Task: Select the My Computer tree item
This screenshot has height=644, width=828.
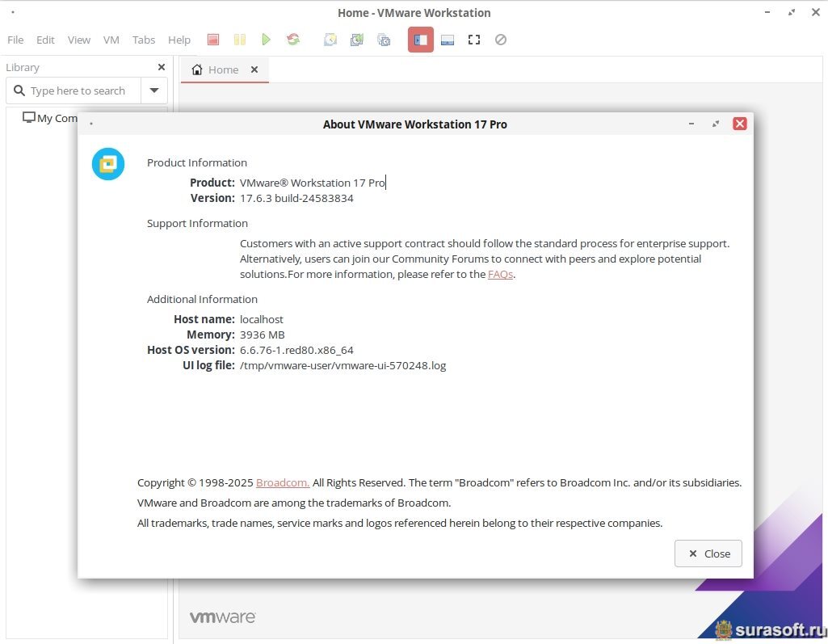Action: pos(50,118)
